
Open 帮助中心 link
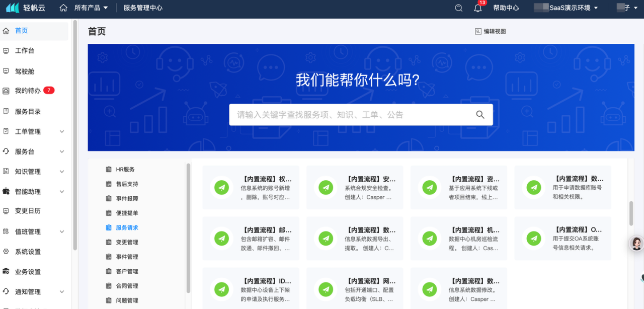pyautogui.click(x=506, y=8)
